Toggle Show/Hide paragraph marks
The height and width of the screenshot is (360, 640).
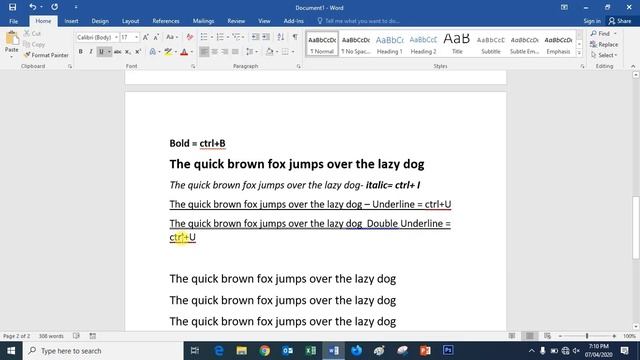point(295,37)
